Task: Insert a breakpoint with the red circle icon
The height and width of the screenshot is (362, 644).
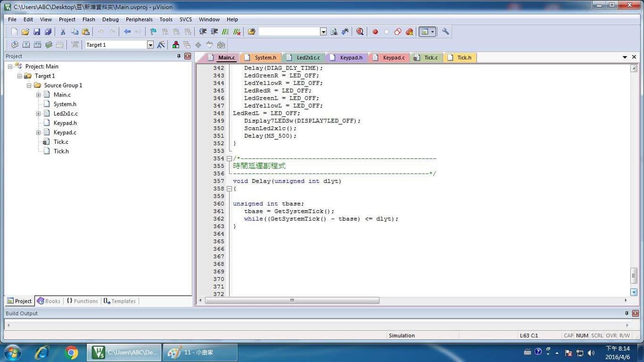Action: [x=375, y=32]
